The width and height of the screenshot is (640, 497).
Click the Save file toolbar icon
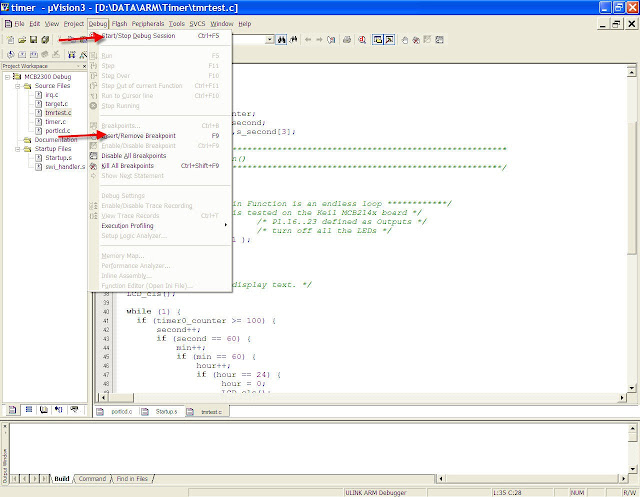coord(33,40)
